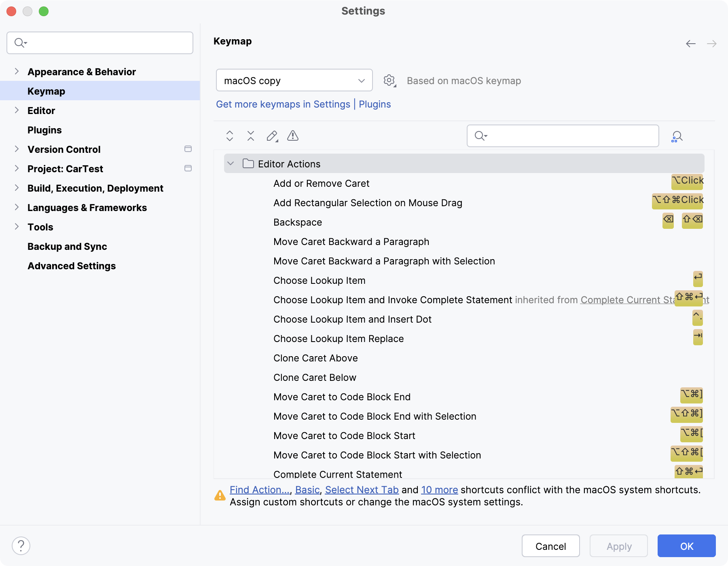728x566 pixels.
Task: Open find actions by shortcut search
Action: point(677,136)
